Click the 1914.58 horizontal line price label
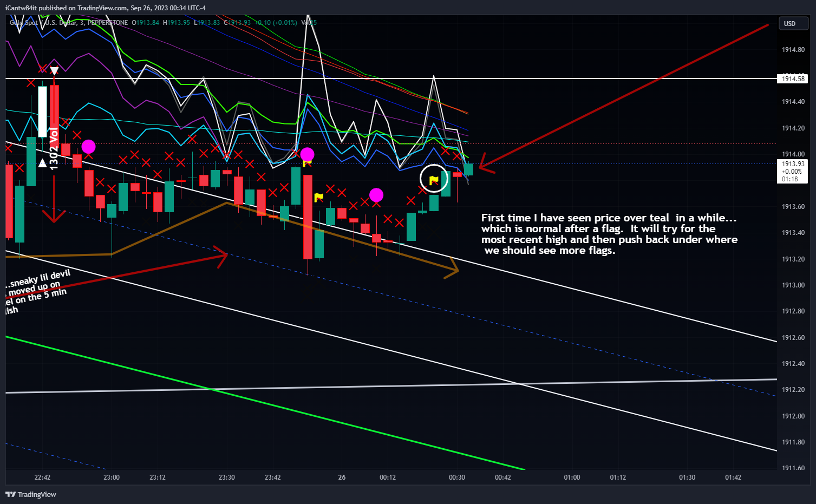 [x=793, y=79]
